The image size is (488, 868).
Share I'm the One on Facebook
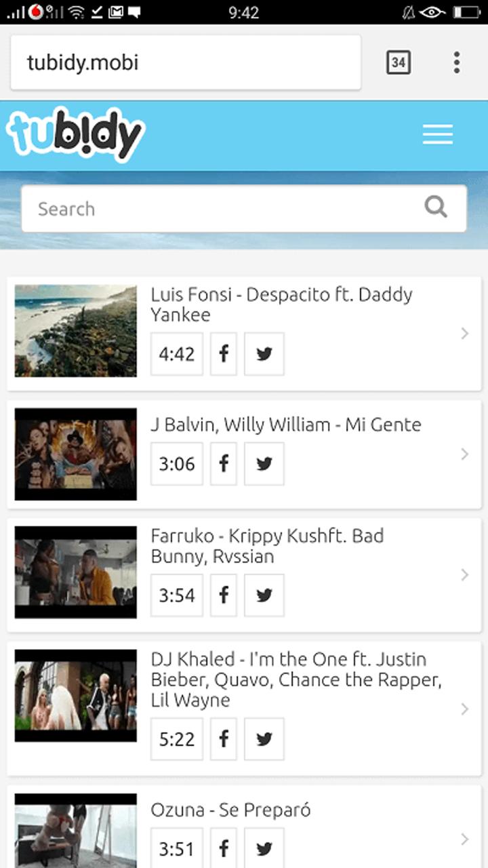pyautogui.click(x=224, y=738)
